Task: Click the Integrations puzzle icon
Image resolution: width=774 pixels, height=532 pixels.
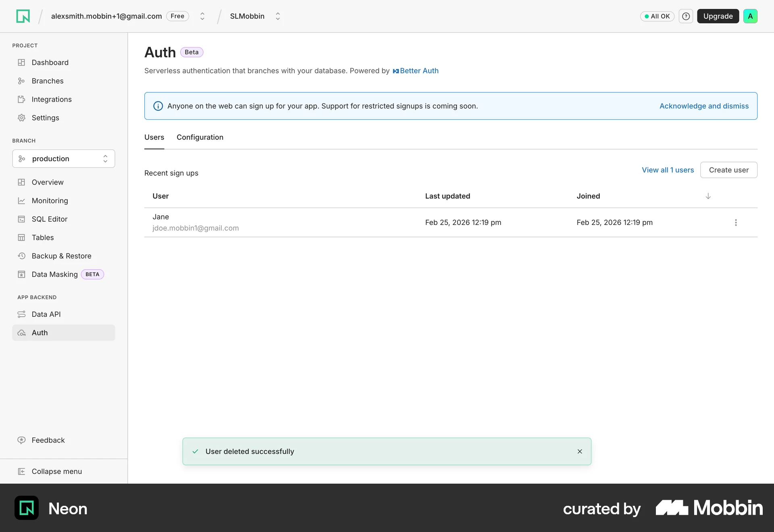Action: pyautogui.click(x=21, y=100)
